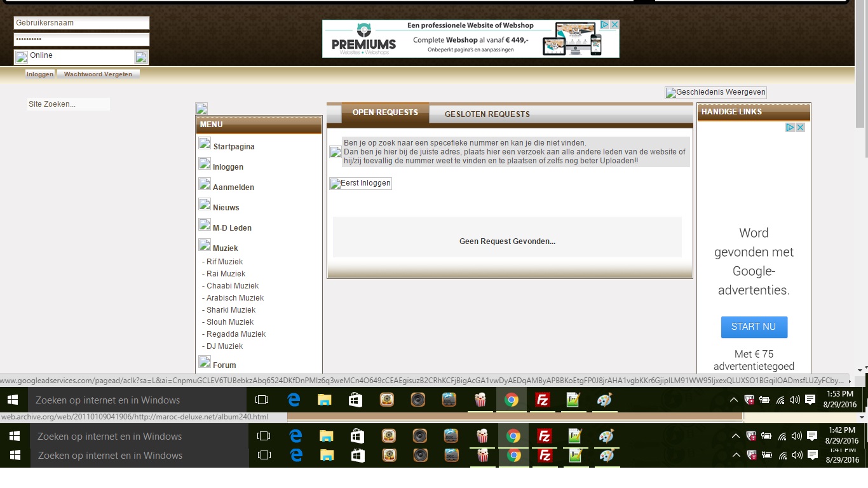The image size is (868, 488).
Task: Open the Rif Muziek link
Action: [224, 262]
